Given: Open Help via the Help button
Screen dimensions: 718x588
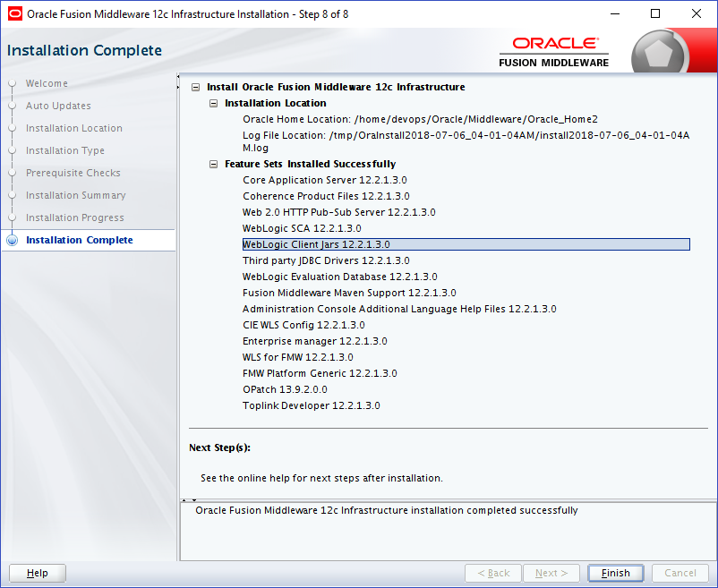Looking at the screenshot, I should tap(37, 573).
